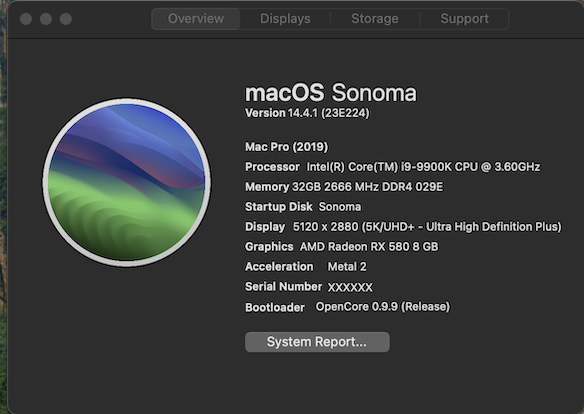Click the grey zoom window button
This screenshot has height=414, width=584.
click(66, 19)
